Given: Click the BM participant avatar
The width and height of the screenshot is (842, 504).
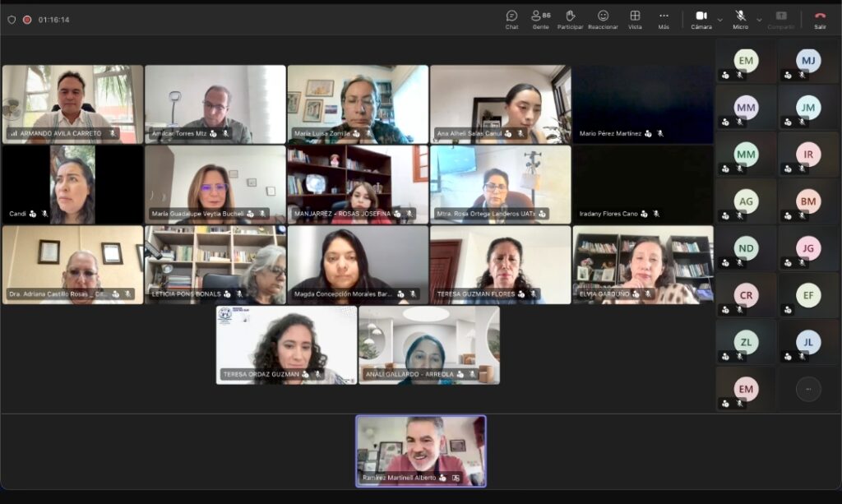Looking at the screenshot, I should (808, 201).
